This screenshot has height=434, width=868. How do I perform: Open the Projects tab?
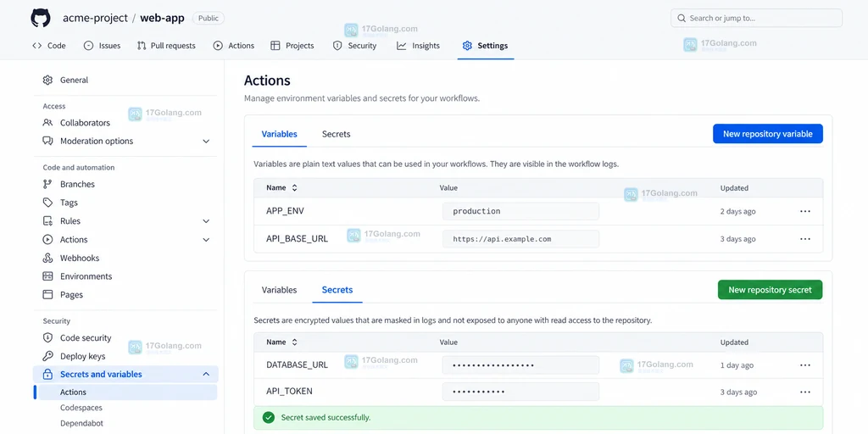(x=292, y=46)
